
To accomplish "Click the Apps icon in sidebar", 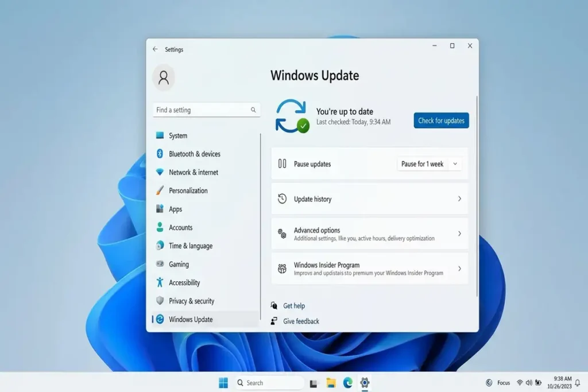I will pyautogui.click(x=160, y=209).
